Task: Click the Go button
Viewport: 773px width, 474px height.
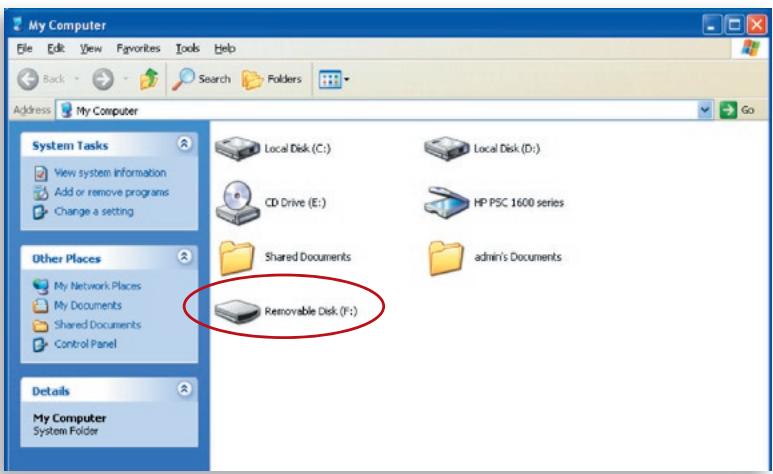Action: (737, 110)
